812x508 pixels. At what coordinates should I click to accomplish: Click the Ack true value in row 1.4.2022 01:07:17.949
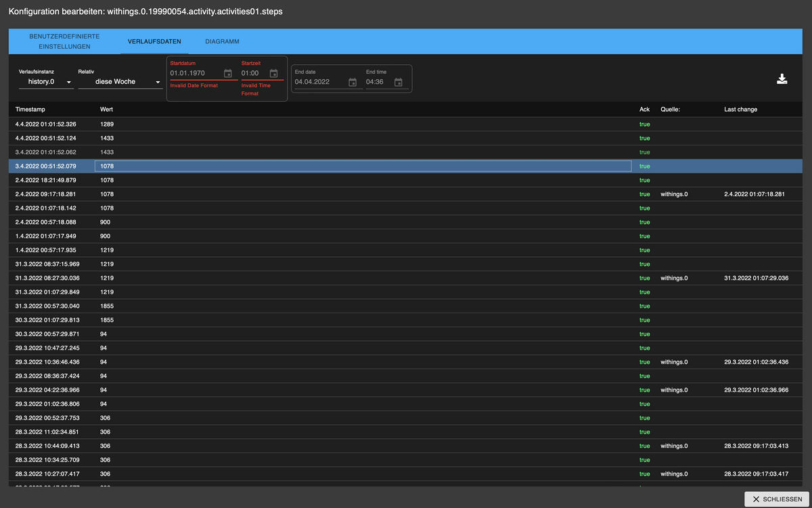[644, 236]
